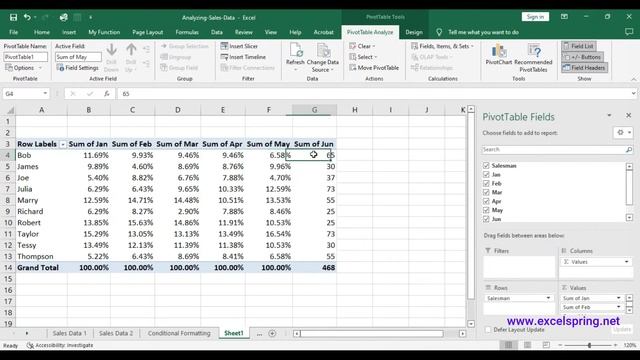
Task: Click the Ribbon Display Options icon
Action: click(564, 17)
